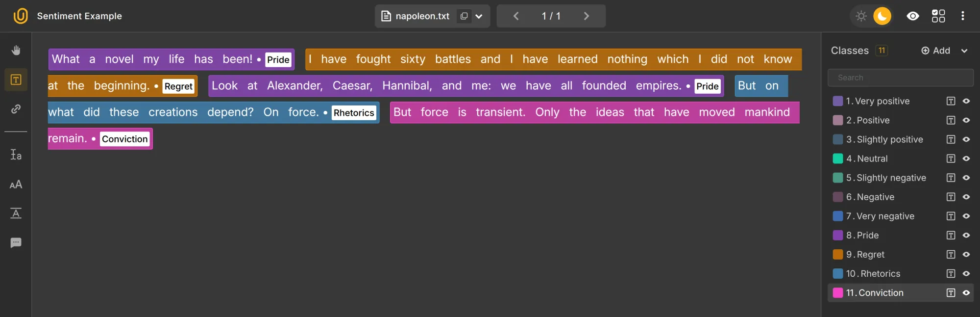Select the Conviction class in list
The image size is (980, 317).
[881, 293]
